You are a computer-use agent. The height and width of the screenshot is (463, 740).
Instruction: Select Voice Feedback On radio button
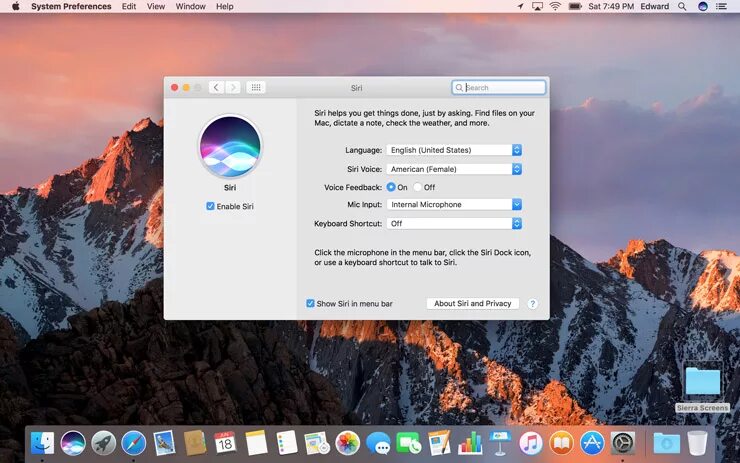pos(391,187)
